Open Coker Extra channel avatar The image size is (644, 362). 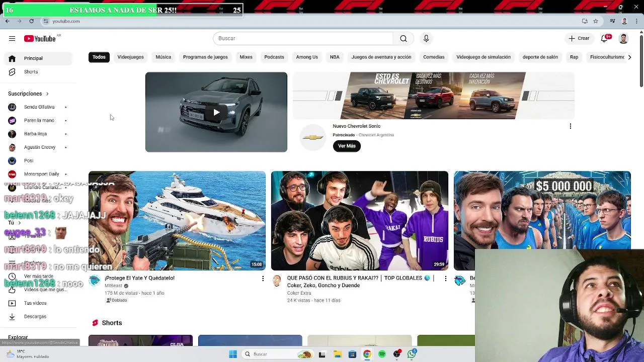click(x=277, y=281)
